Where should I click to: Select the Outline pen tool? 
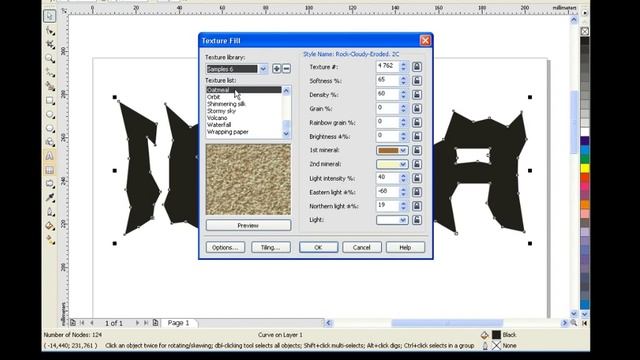(50, 212)
